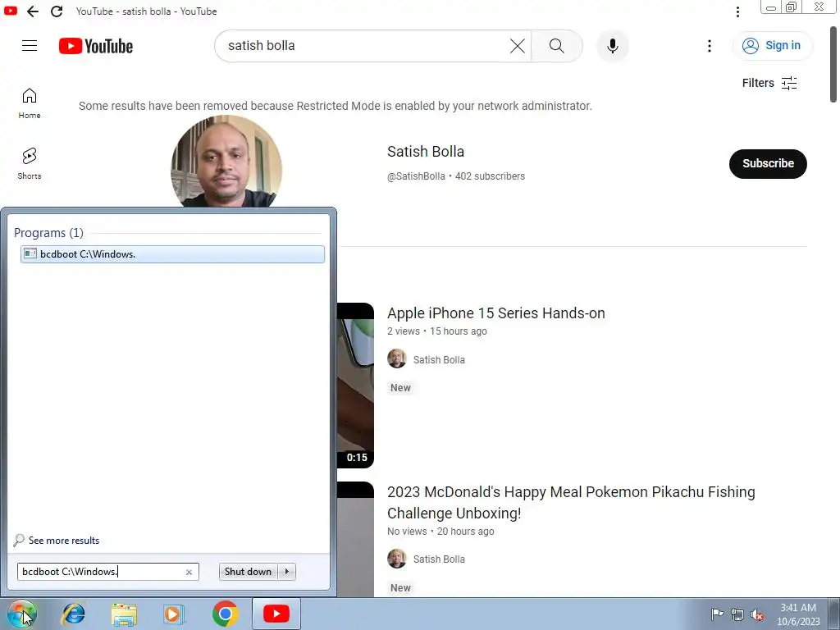This screenshot has height=630, width=840.
Task: Open Shorts in the sidebar
Action: tap(30, 164)
